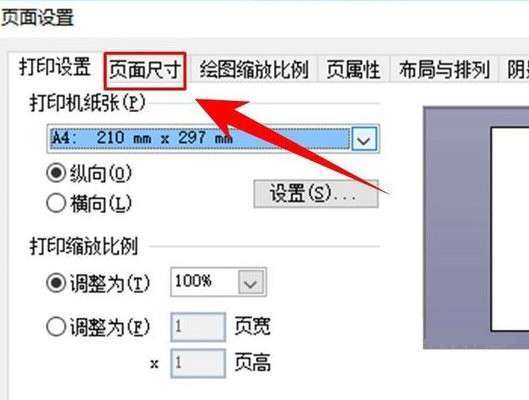Click the 页高 number input field
Viewport: 529px width, 400px height.
click(x=198, y=363)
